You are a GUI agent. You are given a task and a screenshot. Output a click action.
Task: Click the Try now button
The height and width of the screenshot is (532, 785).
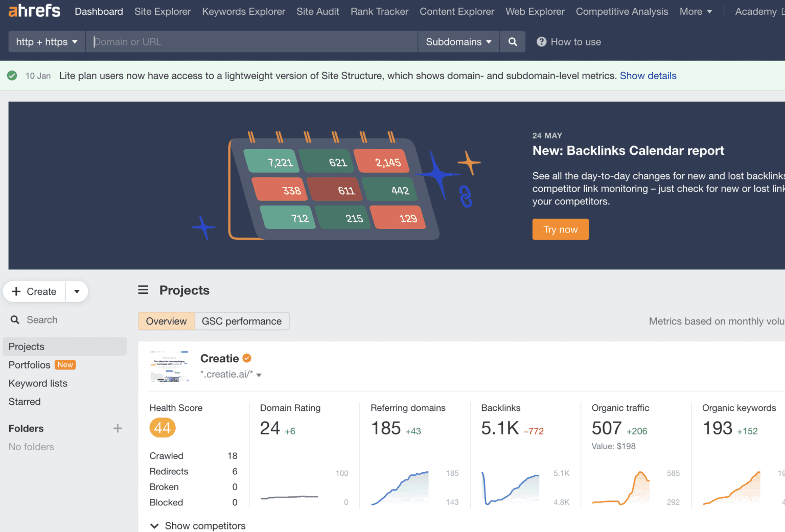pos(561,229)
